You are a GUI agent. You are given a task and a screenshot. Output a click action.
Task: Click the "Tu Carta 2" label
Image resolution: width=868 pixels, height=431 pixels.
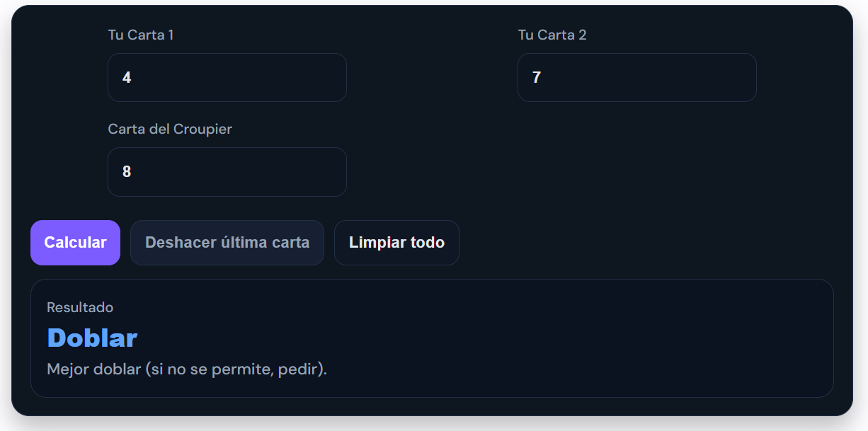point(552,35)
